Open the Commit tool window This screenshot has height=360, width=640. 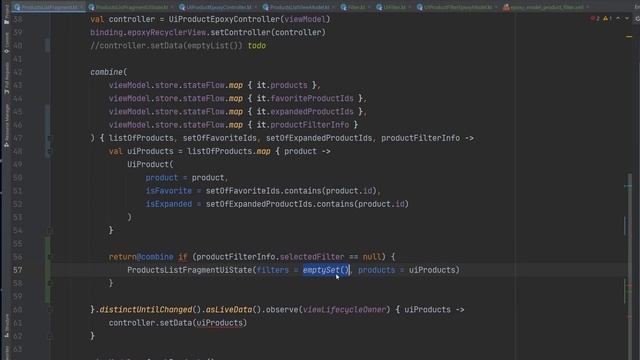pyautogui.click(x=7, y=43)
